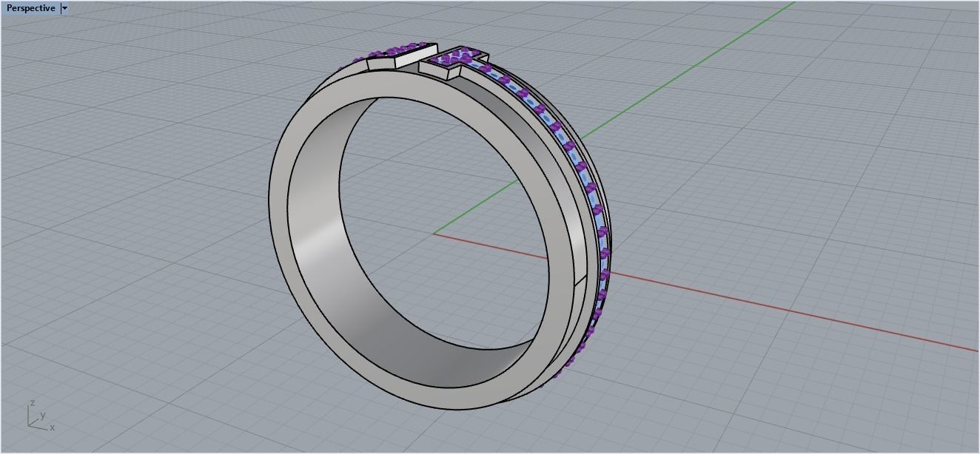Click the Perspective viewport title label
This screenshot has width=980, height=454.
pos(30,8)
